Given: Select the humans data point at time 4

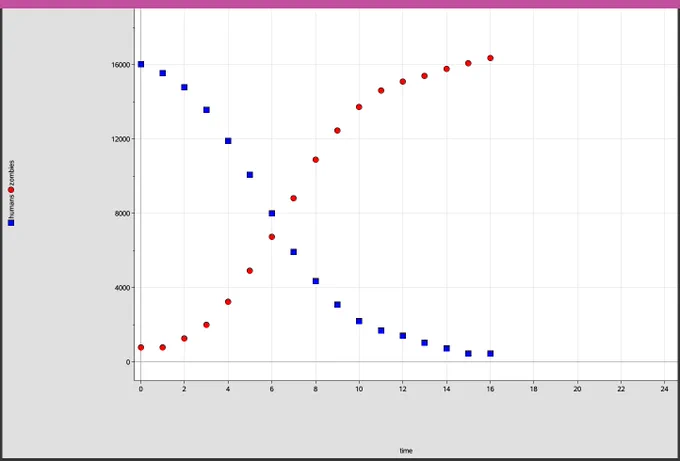Looking at the screenshot, I should (x=228, y=141).
